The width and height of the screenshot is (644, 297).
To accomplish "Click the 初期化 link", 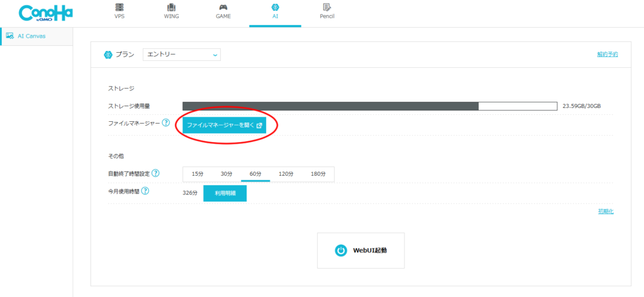I will 605,211.
